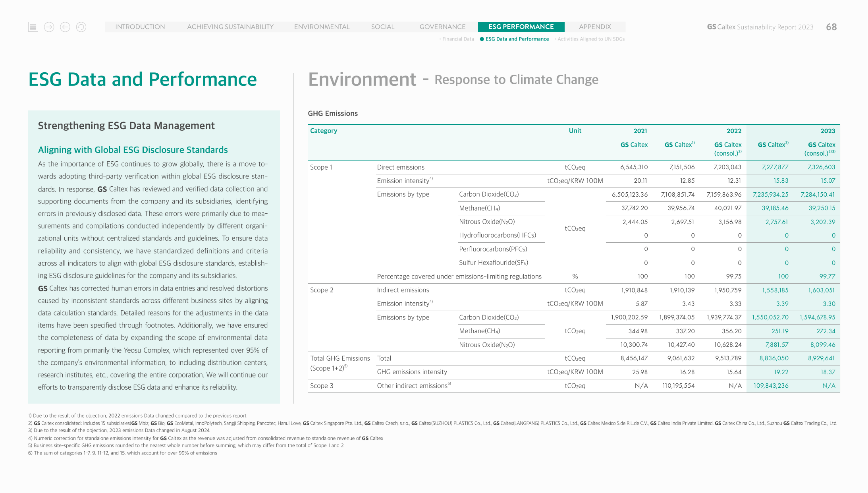Click the 2023 year column header
Viewport: 868px width, 493px height.
pos(828,131)
